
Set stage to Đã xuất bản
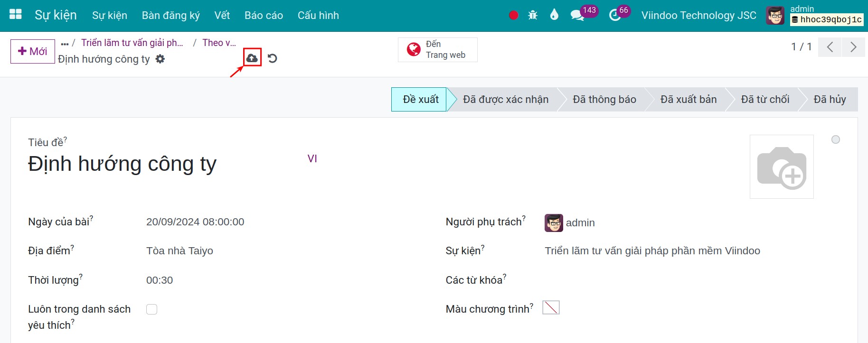tap(689, 99)
